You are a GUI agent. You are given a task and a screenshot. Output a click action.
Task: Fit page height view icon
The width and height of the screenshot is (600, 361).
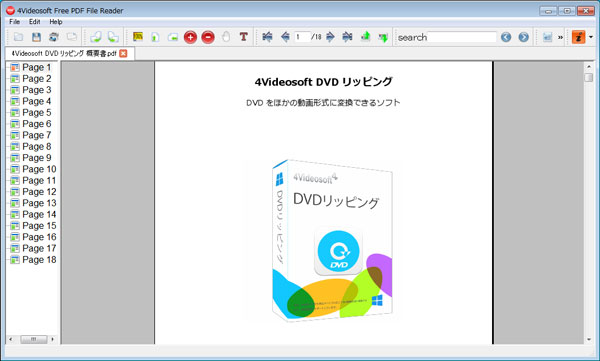coord(155,37)
